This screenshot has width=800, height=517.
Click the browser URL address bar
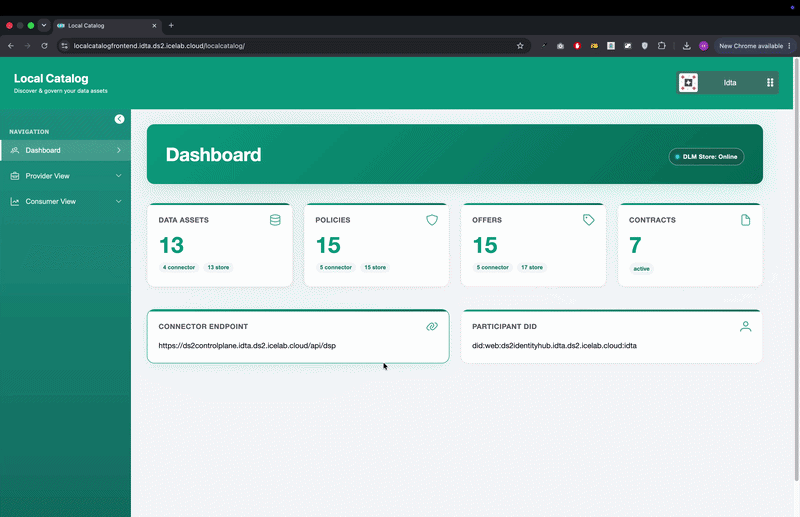[x=291, y=46]
